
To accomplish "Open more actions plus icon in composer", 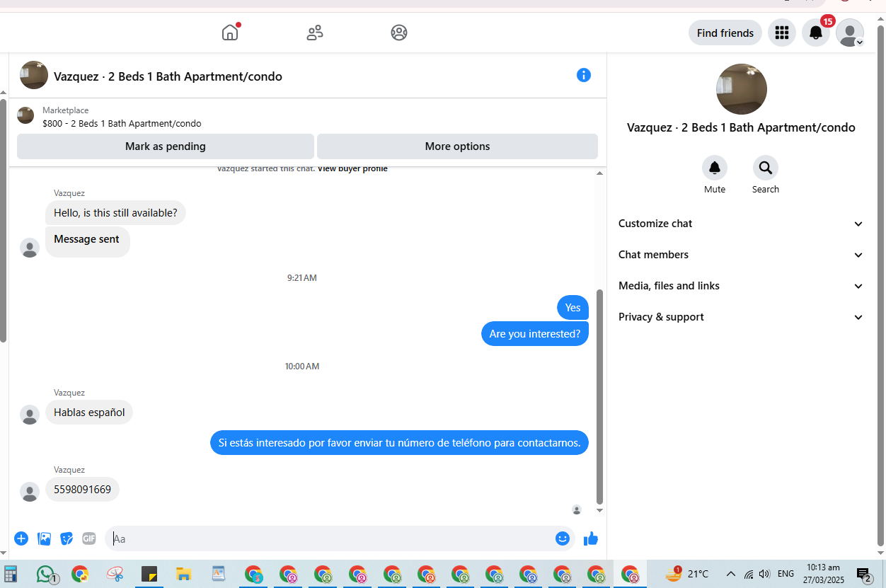I will click(x=21, y=538).
